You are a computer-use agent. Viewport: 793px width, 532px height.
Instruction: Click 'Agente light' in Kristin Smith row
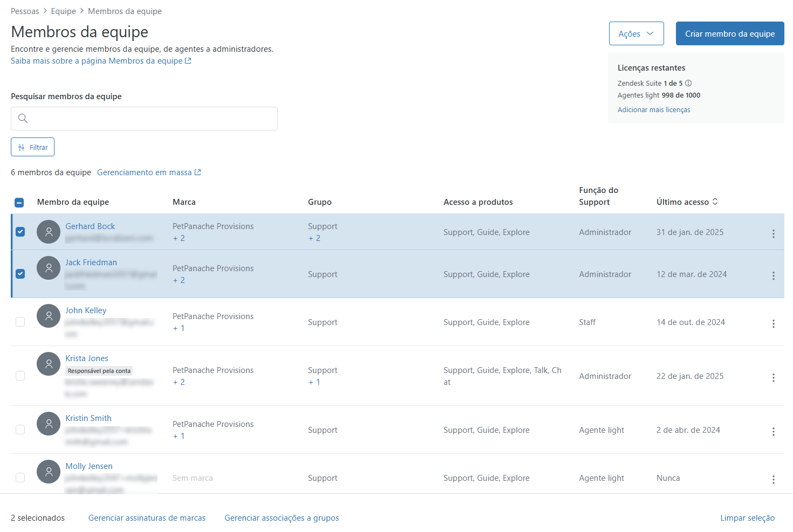pos(601,430)
